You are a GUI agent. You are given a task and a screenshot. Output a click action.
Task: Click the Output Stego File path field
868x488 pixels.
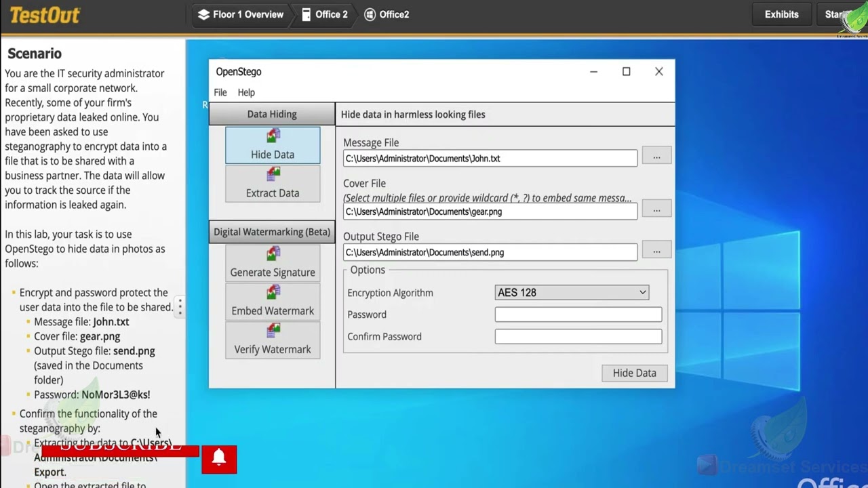(x=490, y=252)
